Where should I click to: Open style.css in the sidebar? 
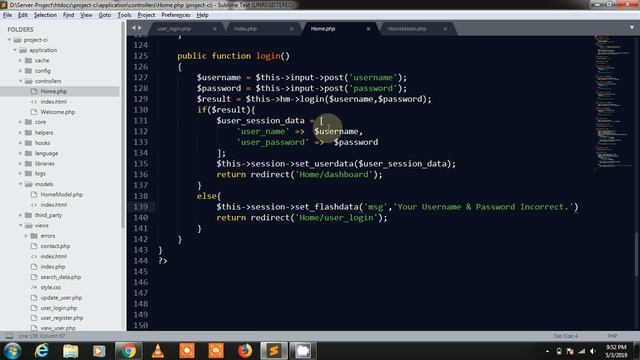click(51, 287)
